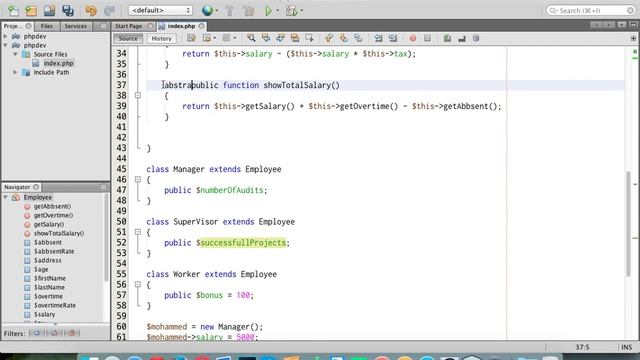The width and height of the screenshot is (640, 360).
Task: Click into the Search field
Action: [591, 11]
